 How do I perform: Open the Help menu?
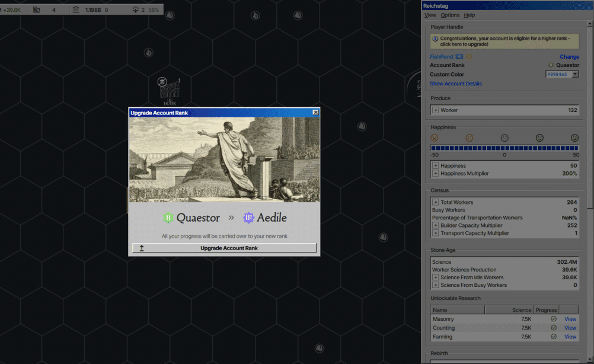point(470,15)
